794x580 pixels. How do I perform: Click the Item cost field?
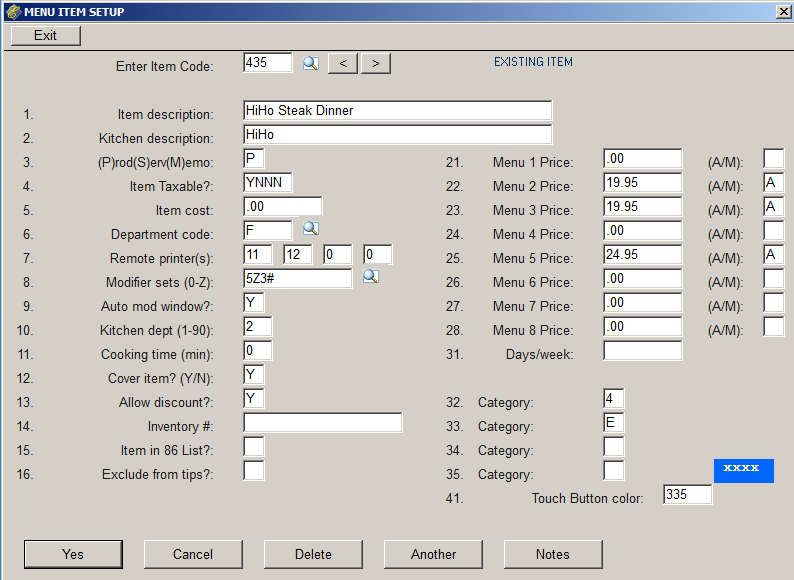(282, 206)
